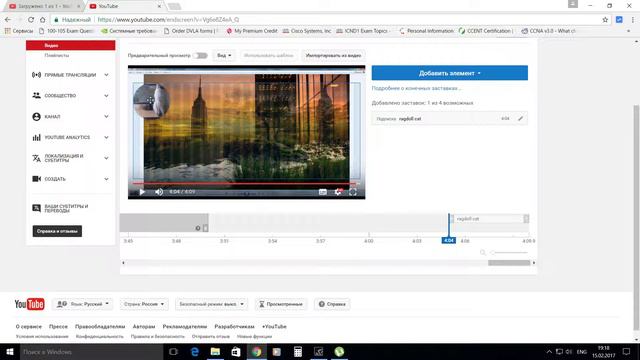Click the Просмотренные history button

click(281, 304)
